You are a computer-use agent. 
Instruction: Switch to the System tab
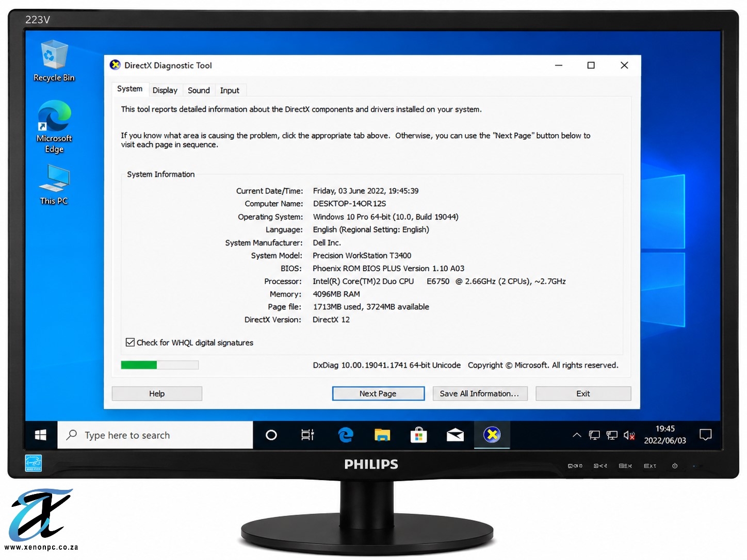(x=129, y=89)
